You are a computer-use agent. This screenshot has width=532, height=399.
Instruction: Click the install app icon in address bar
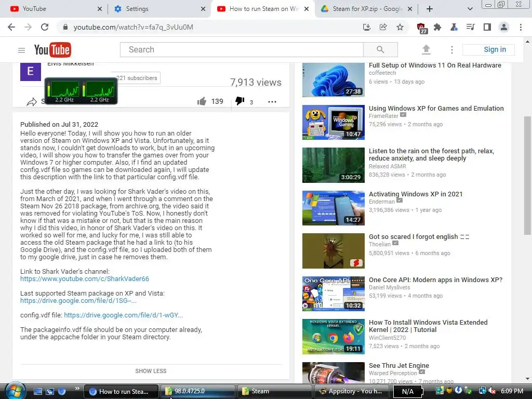[366, 27]
